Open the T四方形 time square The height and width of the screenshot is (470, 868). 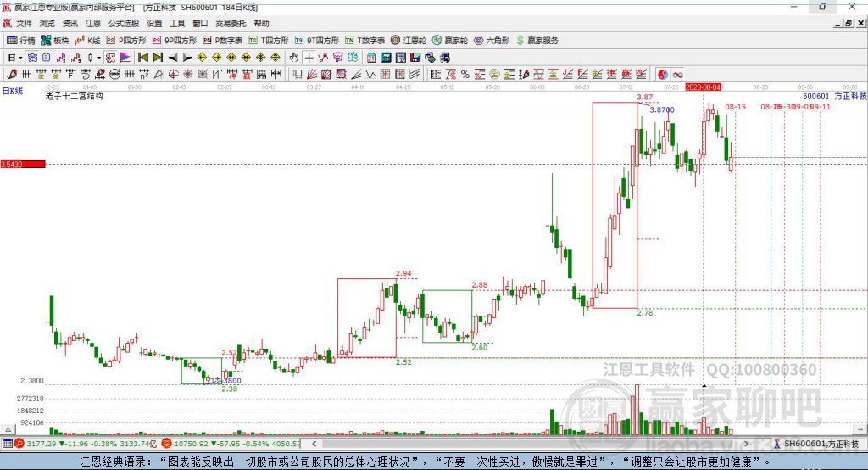pyautogui.click(x=269, y=41)
